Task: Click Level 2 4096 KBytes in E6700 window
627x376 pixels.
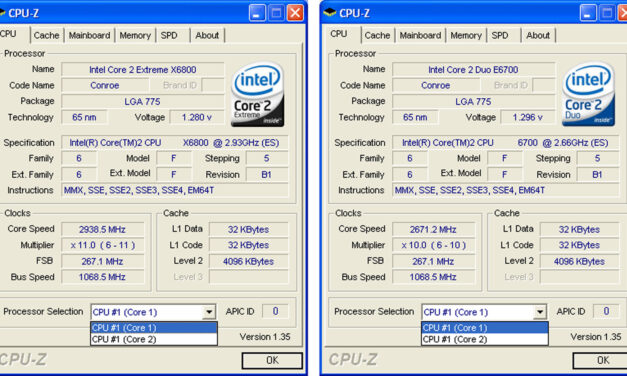Action: [579, 261]
